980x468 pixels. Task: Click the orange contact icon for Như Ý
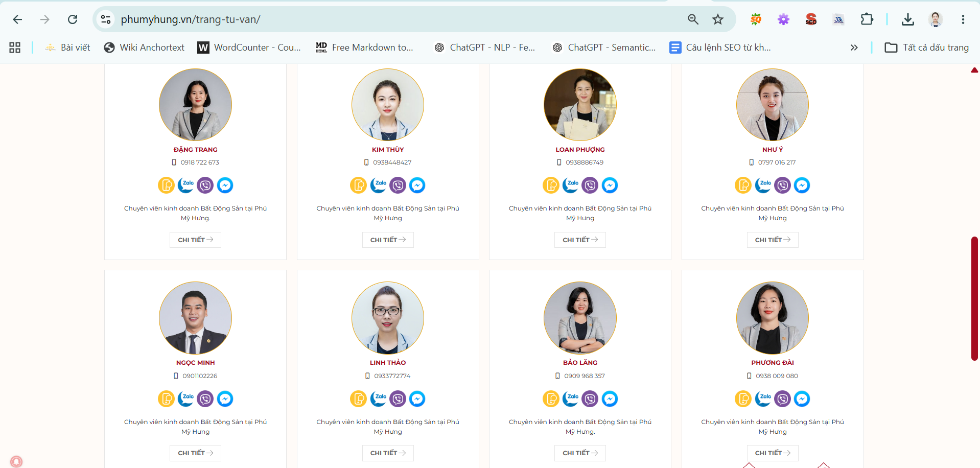pos(743,185)
